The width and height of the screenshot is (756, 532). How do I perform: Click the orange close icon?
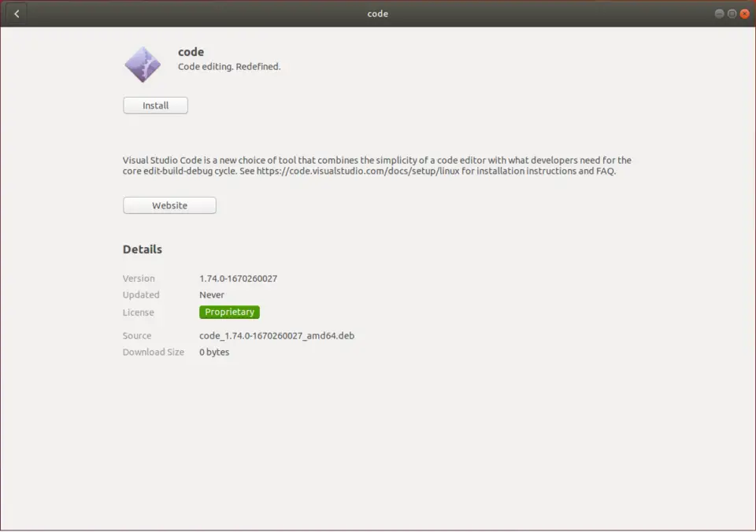744,13
